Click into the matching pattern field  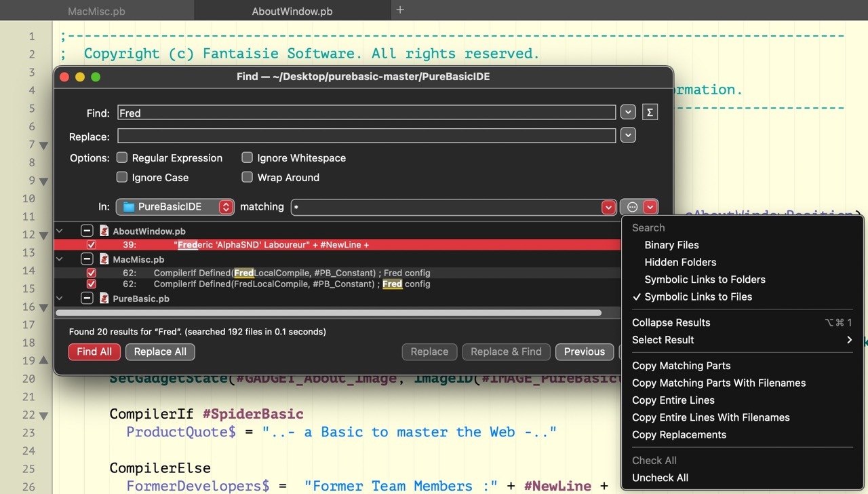pos(446,207)
